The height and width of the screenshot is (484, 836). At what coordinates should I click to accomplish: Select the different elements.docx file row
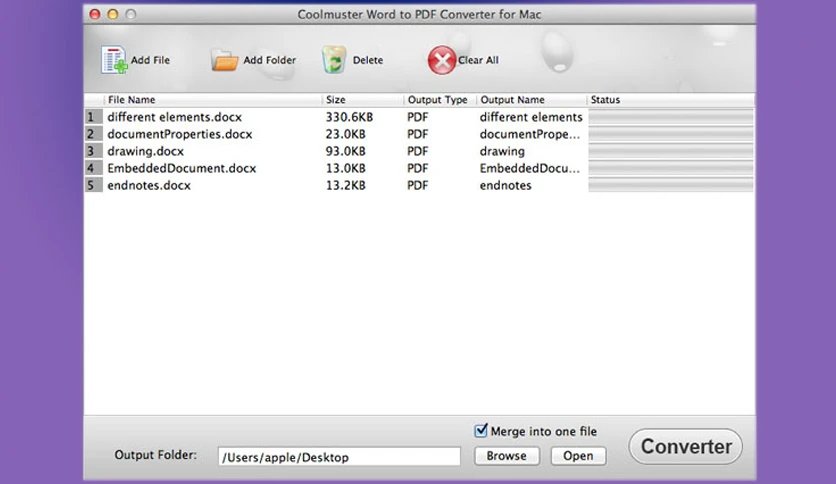click(x=419, y=117)
